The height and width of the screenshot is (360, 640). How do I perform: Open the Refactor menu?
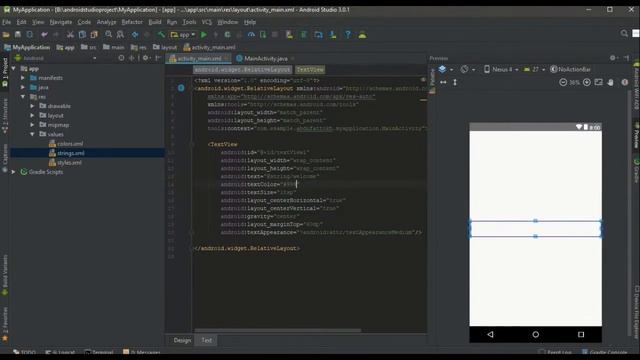[132, 22]
